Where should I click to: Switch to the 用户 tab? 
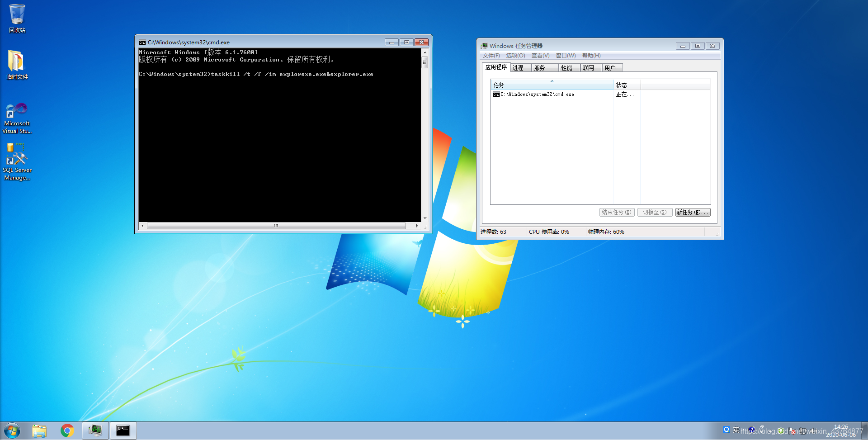pos(612,68)
